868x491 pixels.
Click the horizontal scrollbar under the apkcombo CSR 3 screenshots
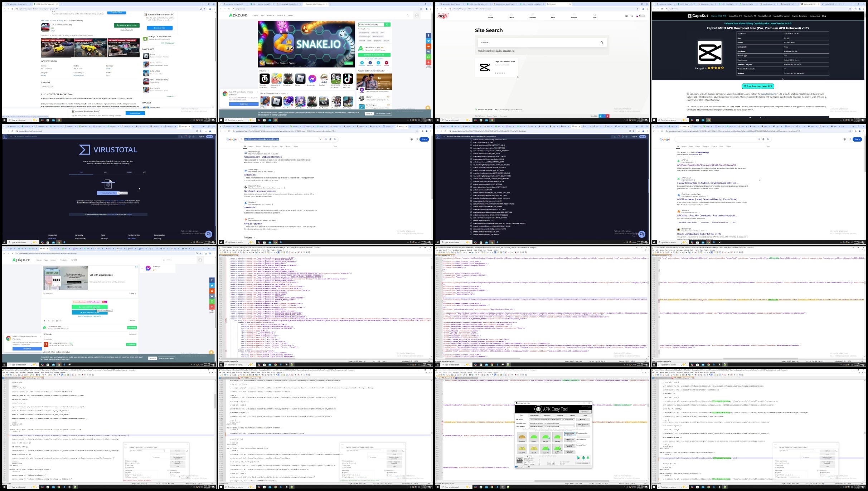90,58
